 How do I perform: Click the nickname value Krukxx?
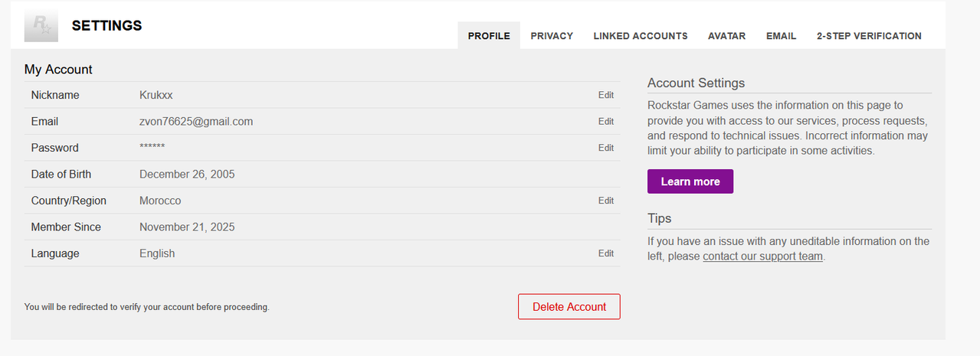[x=157, y=95]
